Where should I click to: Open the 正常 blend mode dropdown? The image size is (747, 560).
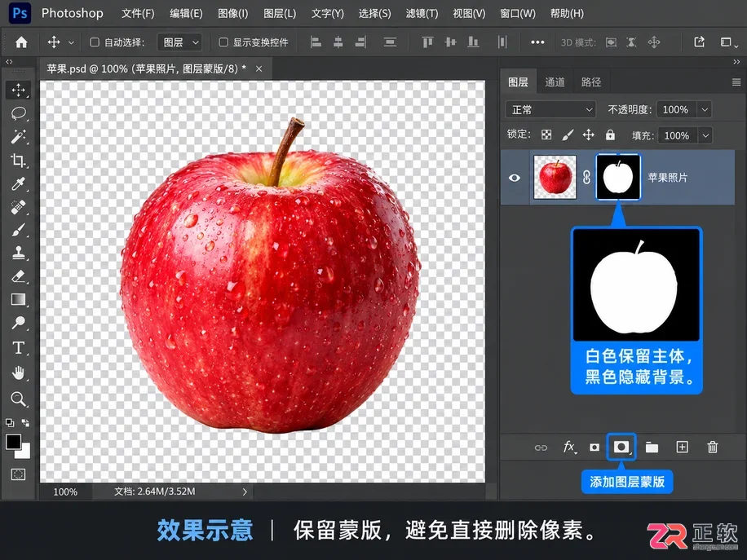pos(550,110)
